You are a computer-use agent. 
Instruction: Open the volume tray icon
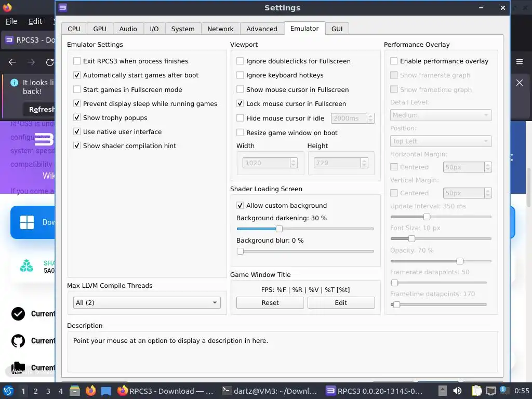point(457,391)
